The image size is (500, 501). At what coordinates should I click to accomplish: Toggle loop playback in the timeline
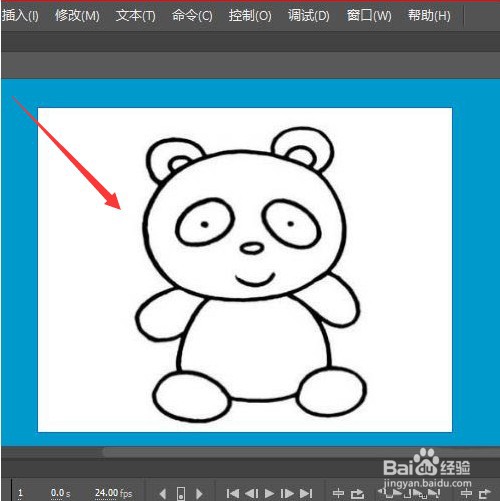click(x=357, y=493)
